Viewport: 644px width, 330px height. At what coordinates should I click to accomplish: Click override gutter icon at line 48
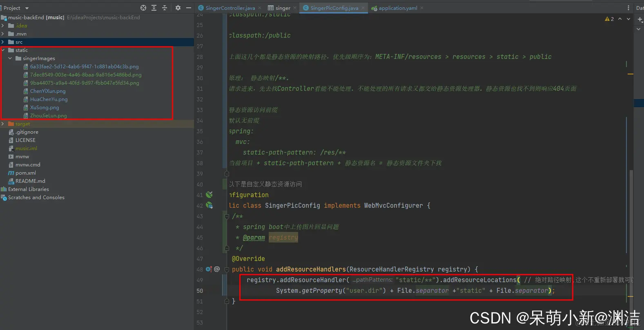coord(209,269)
